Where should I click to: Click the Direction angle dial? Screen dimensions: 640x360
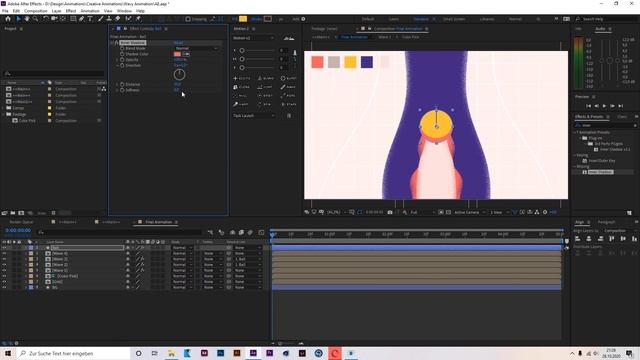tap(179, 74)
